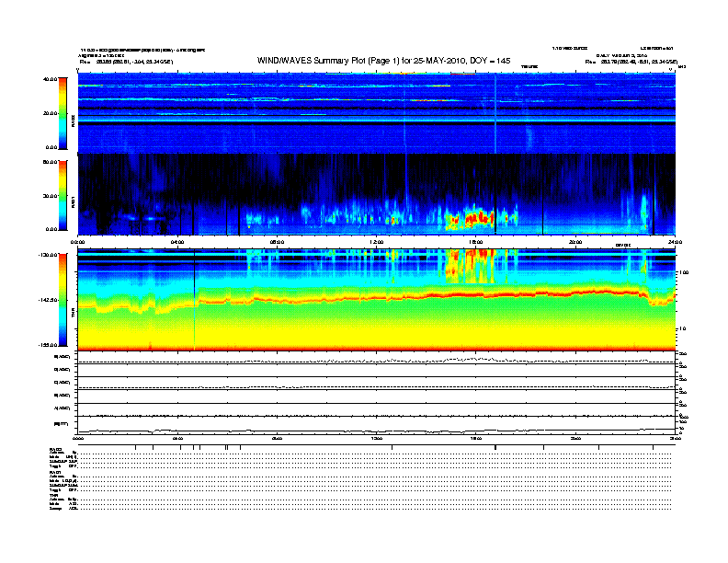Click the TNR spectrogram color bar
Viewport: 728px width, 563px height.
(x=63, y=300)
